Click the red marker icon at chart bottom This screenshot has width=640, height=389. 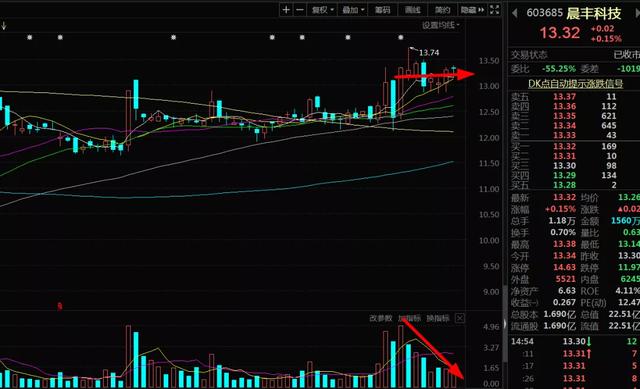60,306
